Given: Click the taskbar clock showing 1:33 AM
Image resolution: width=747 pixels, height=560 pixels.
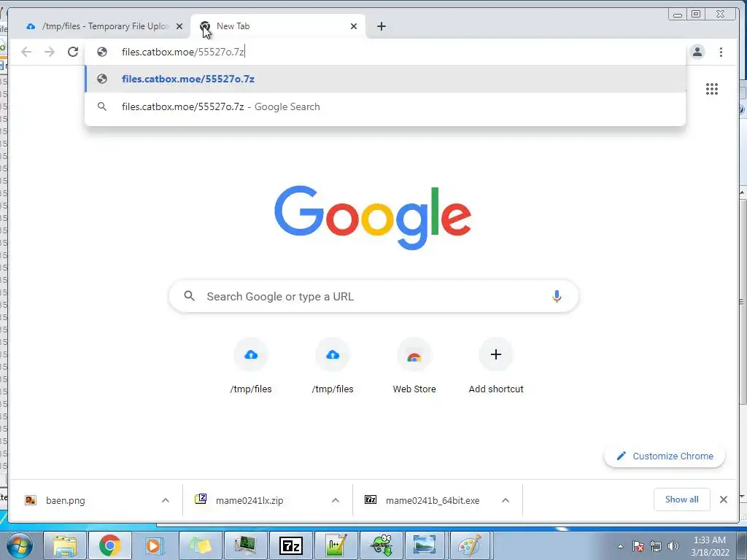Looking at the screenshot, I should click(x=710, y=546).
